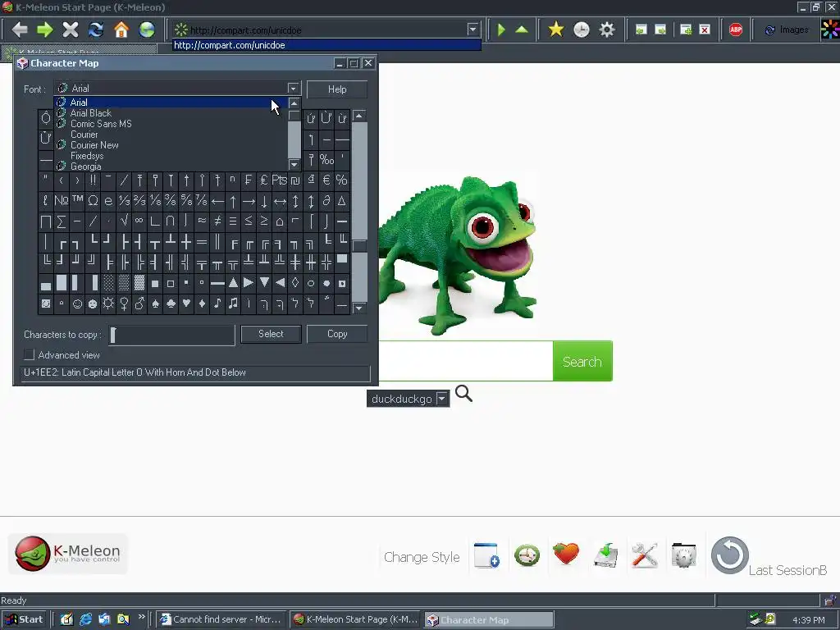Expand the quick launch overflow chevron

141,617
